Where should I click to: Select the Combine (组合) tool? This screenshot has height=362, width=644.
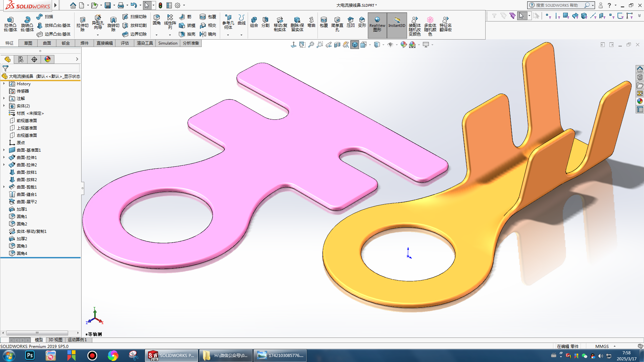pos(254,22)
